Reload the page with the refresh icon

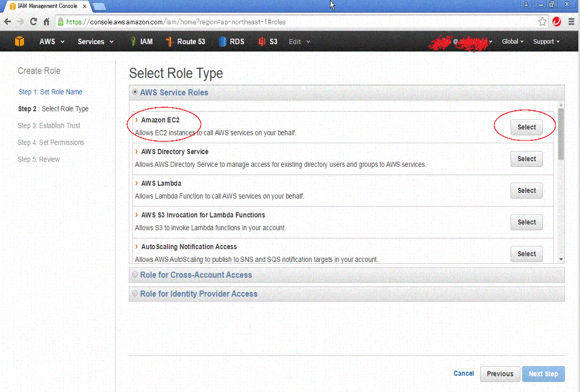tap(33, 20)
